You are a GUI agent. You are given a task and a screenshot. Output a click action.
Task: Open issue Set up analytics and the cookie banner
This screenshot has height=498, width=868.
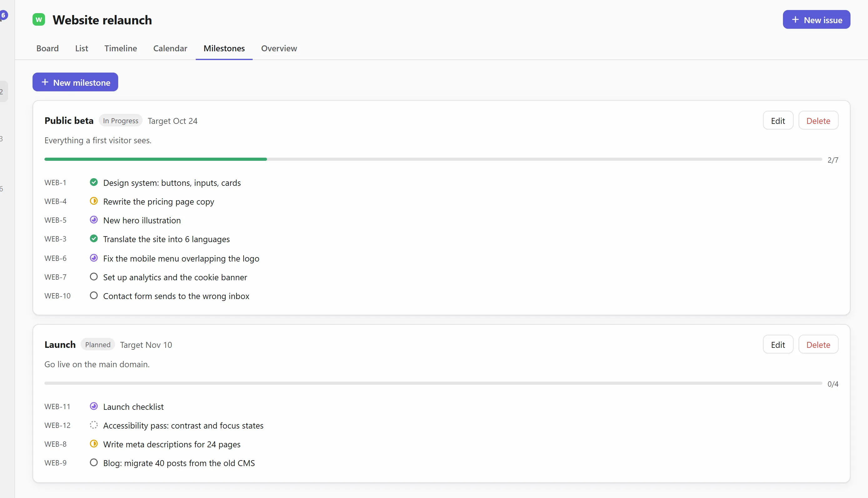(x=175, y=277)
